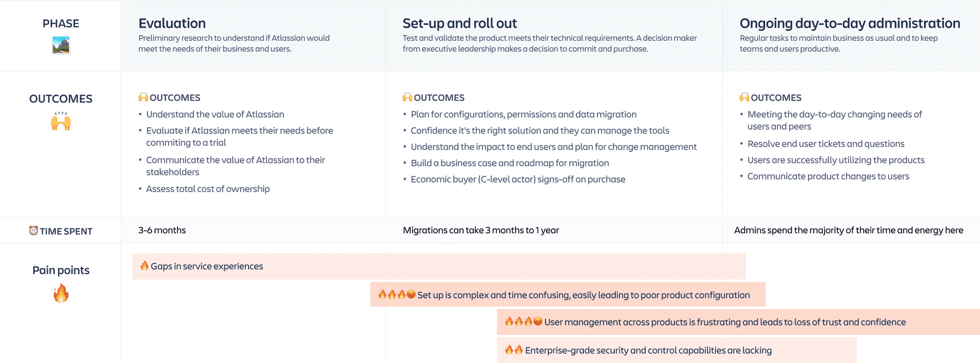Click the mountain picture icon under PHASE
This screenshot has width=980, height=363.
[x=61, y=45]
